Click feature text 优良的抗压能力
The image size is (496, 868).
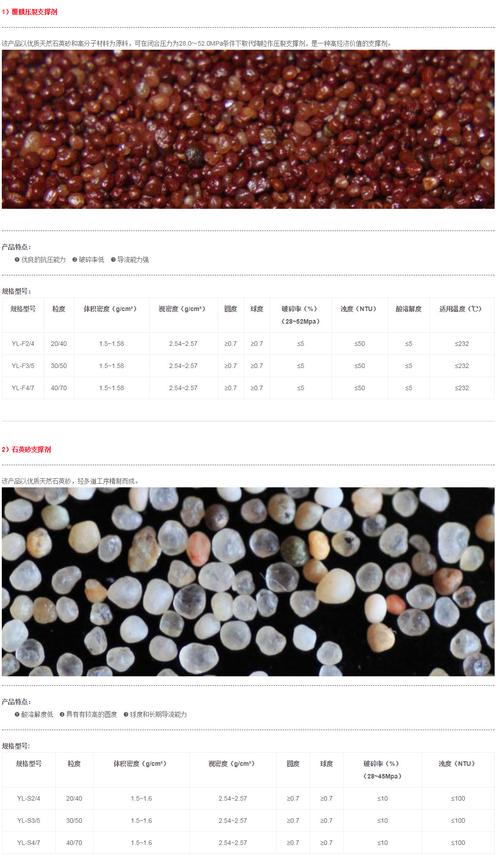click(44, 260)
